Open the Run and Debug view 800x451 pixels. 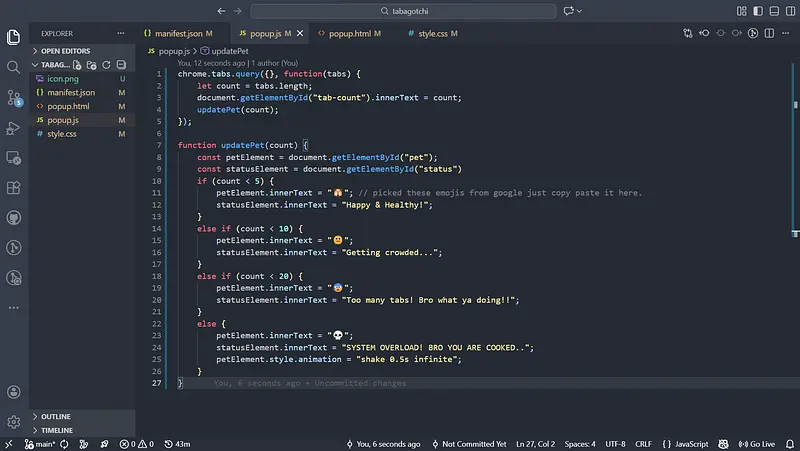click(14, 127)
